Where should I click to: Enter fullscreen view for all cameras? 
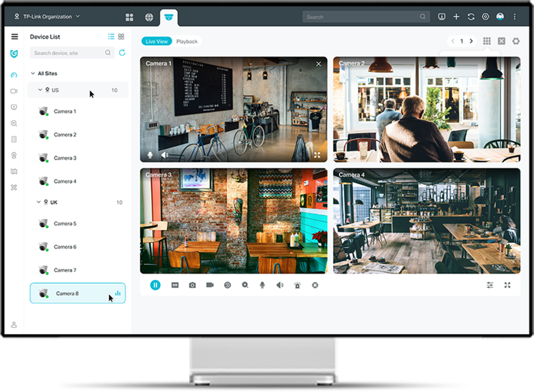tap(507, 285)
